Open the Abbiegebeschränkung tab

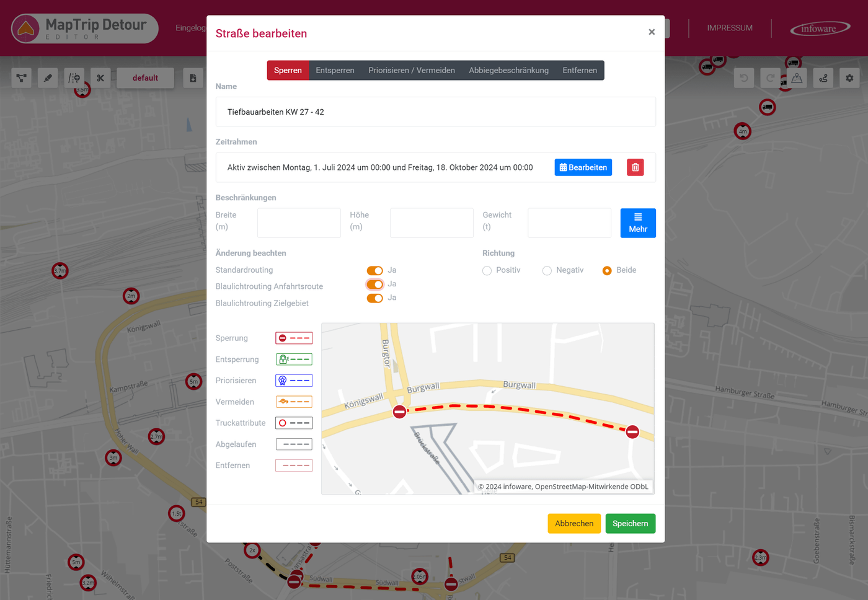pyautogui.click(x=508, y=71)
